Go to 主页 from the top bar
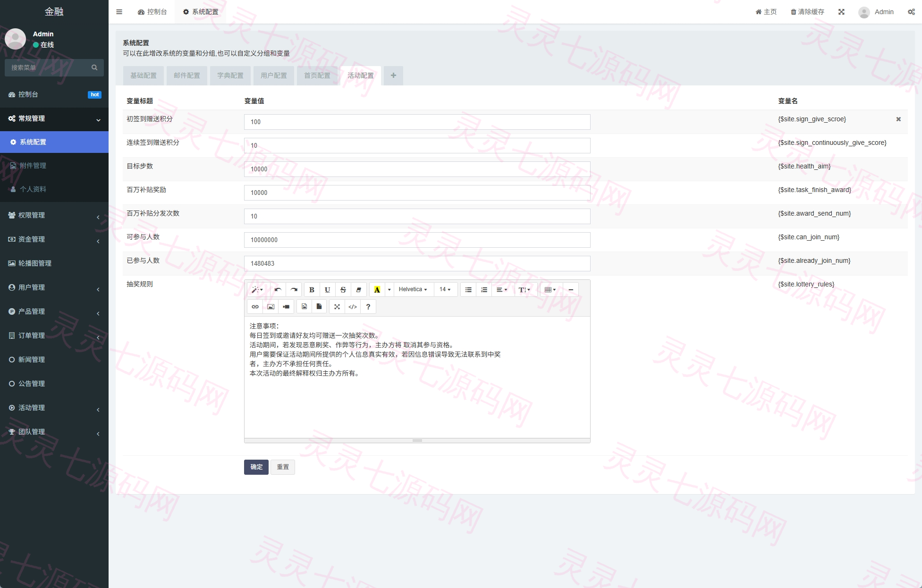922x588 pixels. tap(766, 12)
